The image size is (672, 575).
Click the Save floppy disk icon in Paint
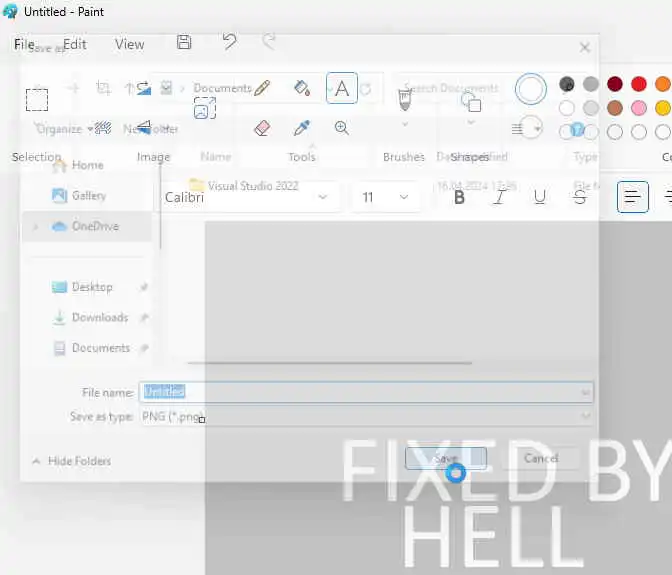pos(184,42)
